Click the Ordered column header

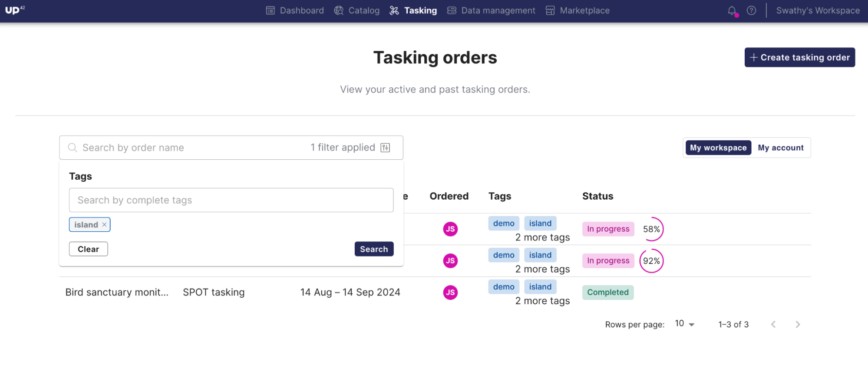[x=449, y=196]
